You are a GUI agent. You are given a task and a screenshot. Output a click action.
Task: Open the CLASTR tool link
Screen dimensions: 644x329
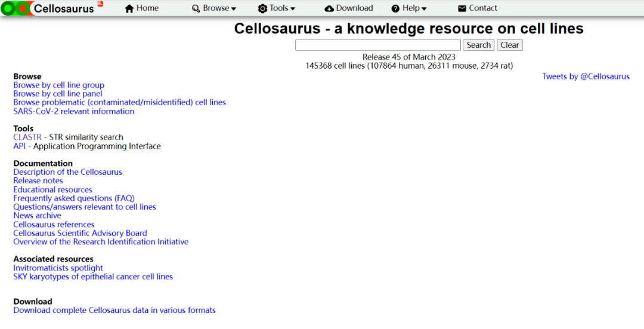pyautogui.click(x=27, y=137)
